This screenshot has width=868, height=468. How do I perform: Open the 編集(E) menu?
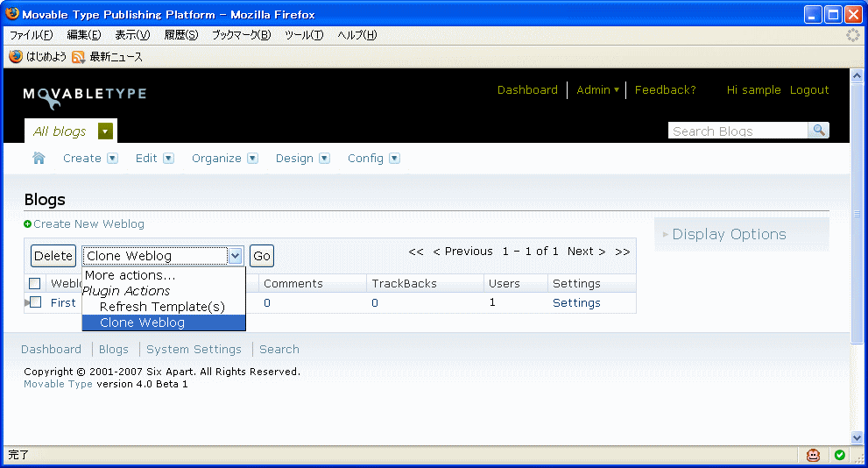[84, 35]
